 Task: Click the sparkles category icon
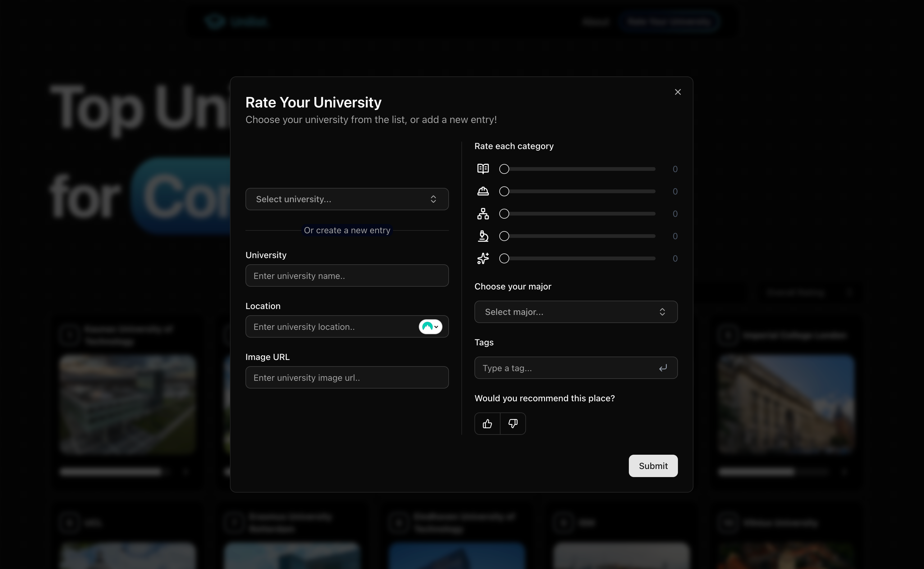click(x=483, y=258)
